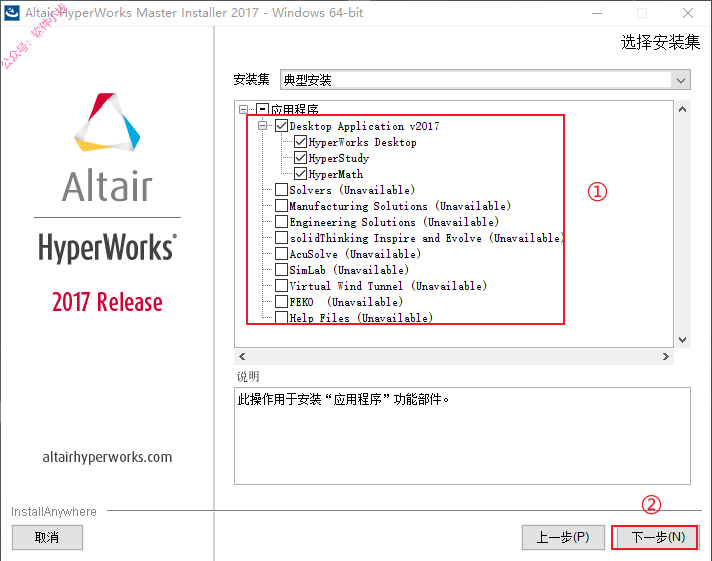712x561 pixels.
Task: Uncheck the HyperMath checkbox
Action: pos(301,174)
